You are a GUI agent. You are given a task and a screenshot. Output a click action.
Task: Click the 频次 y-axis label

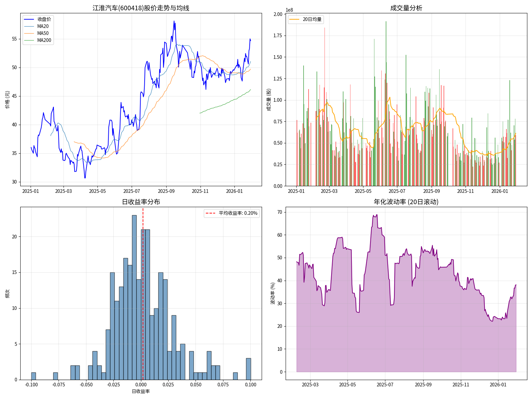click(x=7, y=293)
